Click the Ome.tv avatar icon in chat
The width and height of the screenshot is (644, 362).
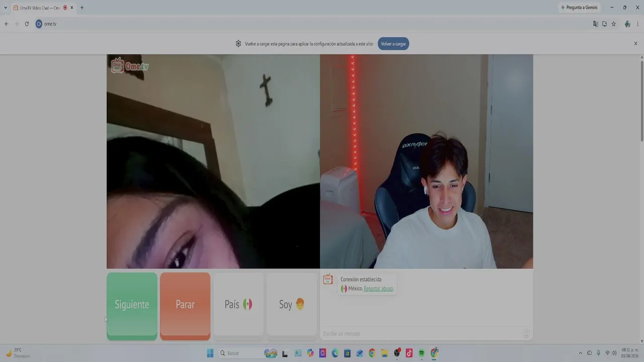pyautogui.click(x=328, y=280)
